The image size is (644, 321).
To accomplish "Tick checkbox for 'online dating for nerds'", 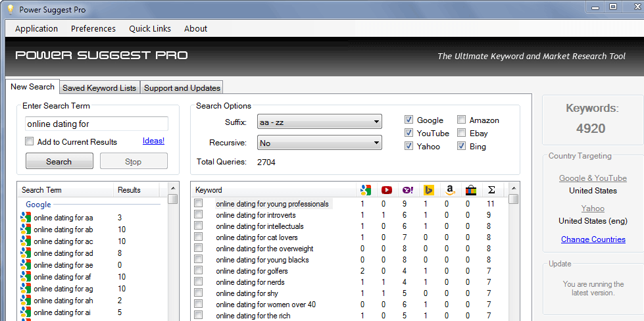I will [x=199, y=282].
